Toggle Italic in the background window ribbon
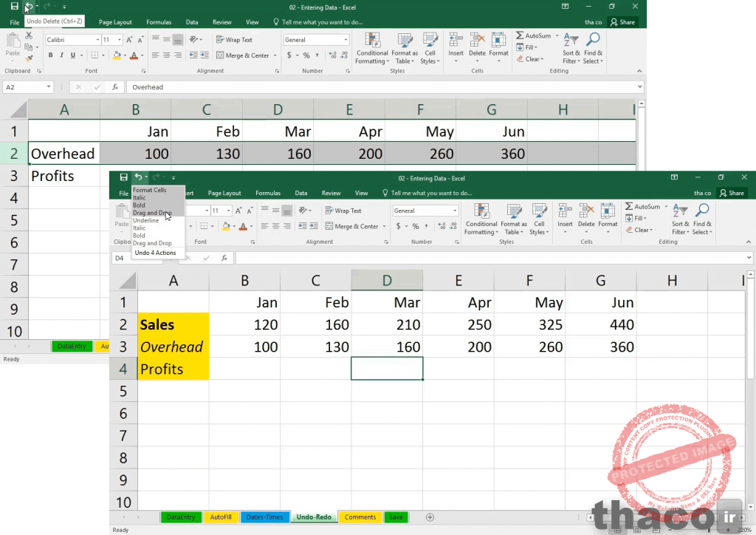 click(x=61, y=55)
